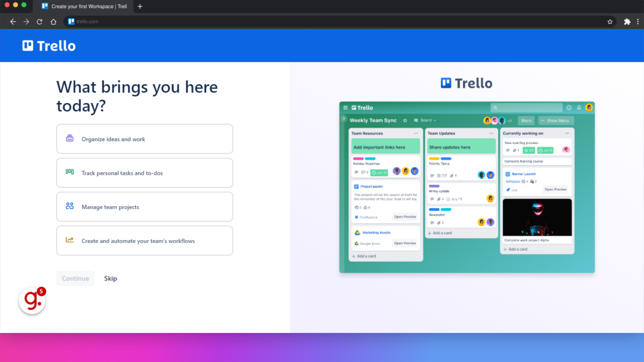Click the star/bookmark icon in browser address bar
The width and height of the screenshot is (644, 362).
[610, 21]
